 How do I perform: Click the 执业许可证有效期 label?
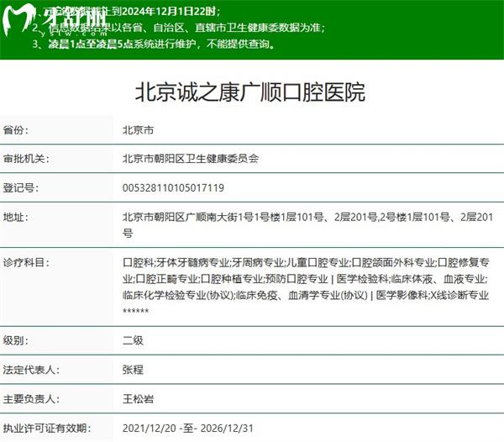(x=47, y=429)
